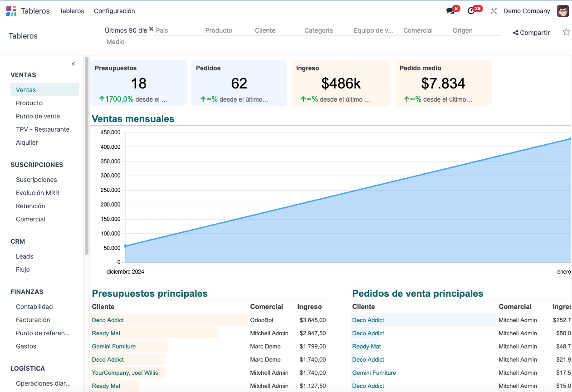Click the Ingreso $486k scorecard
Viewport: 572px width, 392px height.
pos(341,83)
